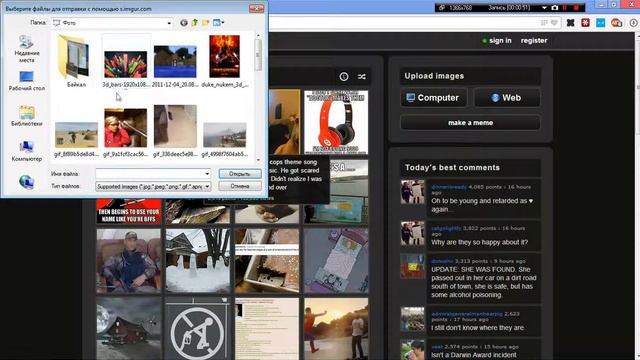Open the recorder dropdown arrow
Viewport: 640px width, 360px height.
tap(544, 8)
